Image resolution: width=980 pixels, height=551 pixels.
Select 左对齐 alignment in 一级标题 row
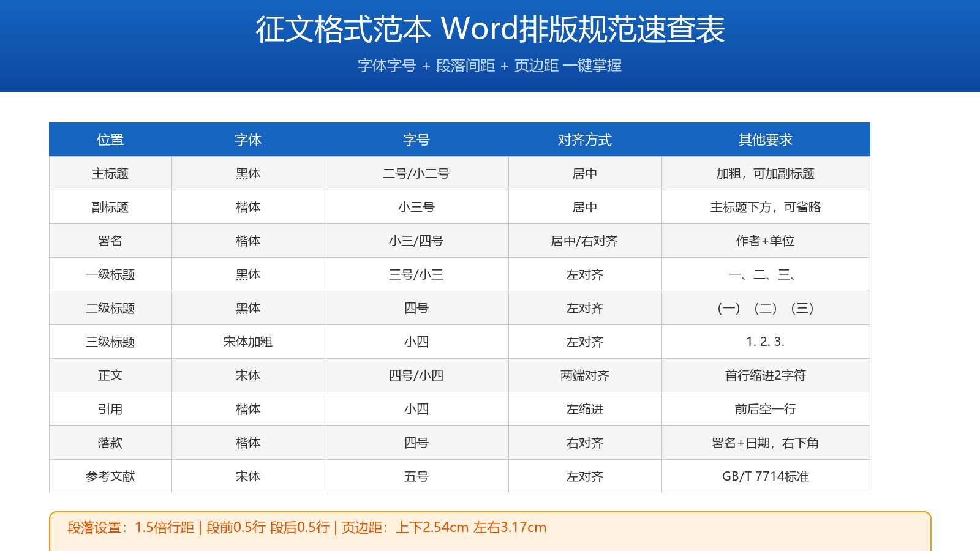[x=585, y=274]
